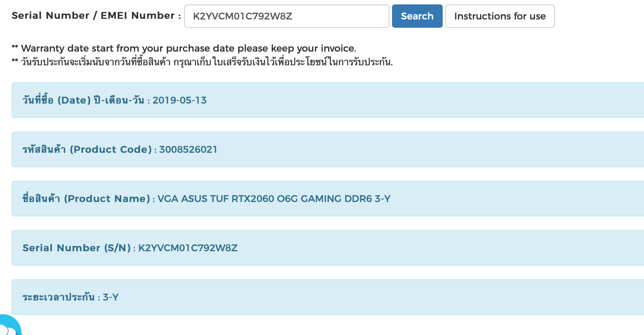Click the Product Name VGA ASUS TUF row
644x335 pixels.
click(328, 199)
